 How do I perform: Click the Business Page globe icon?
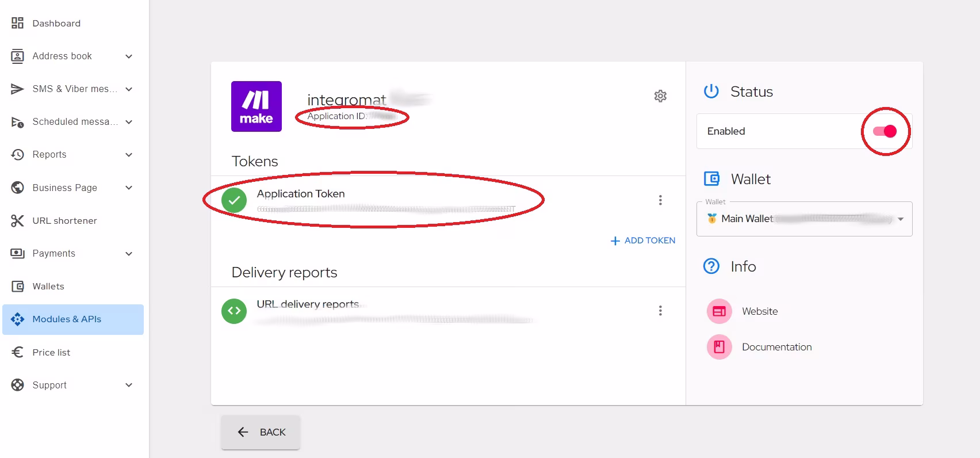pyautogui.click(x=17, y=188)
